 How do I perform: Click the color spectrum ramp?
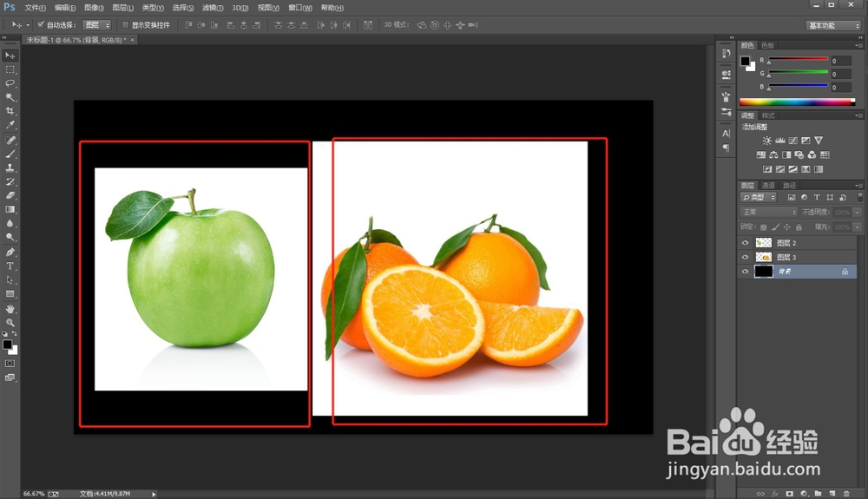tap(797, 102)
